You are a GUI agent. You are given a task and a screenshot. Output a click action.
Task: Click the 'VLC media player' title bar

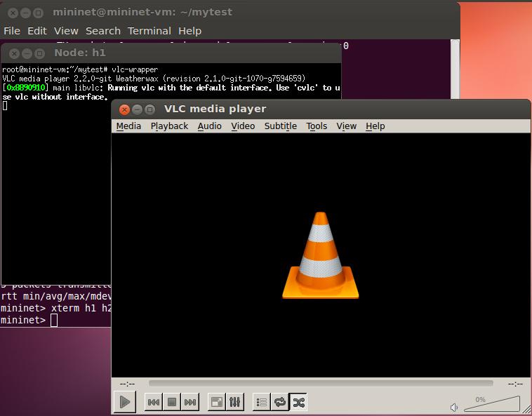(321, 109)
